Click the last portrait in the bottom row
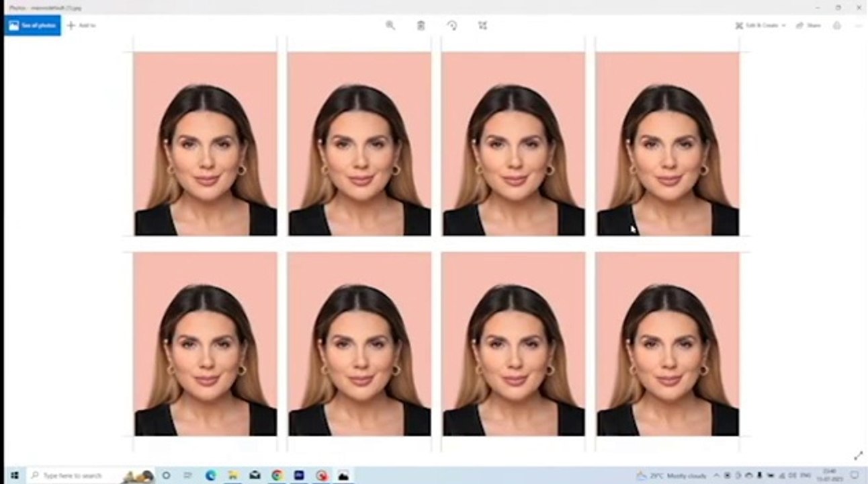Viewport: 868px width, 484px height. [x=668, y=344]
